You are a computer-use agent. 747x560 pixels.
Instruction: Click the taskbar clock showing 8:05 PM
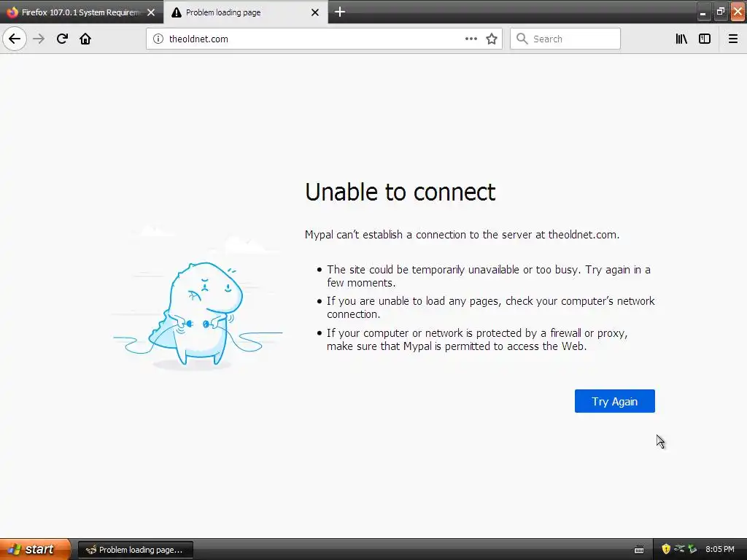click(x=720, y=549)
